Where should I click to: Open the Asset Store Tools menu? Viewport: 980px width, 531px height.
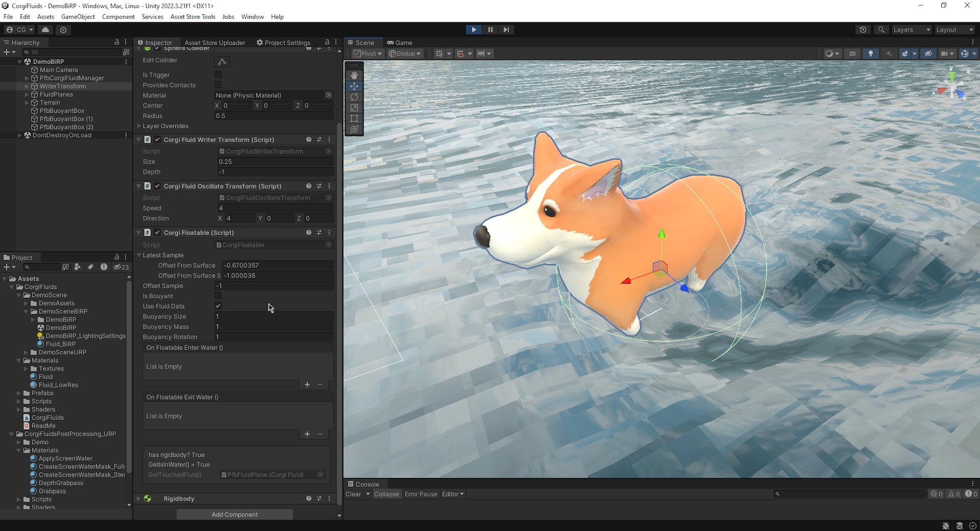[193, 17]
